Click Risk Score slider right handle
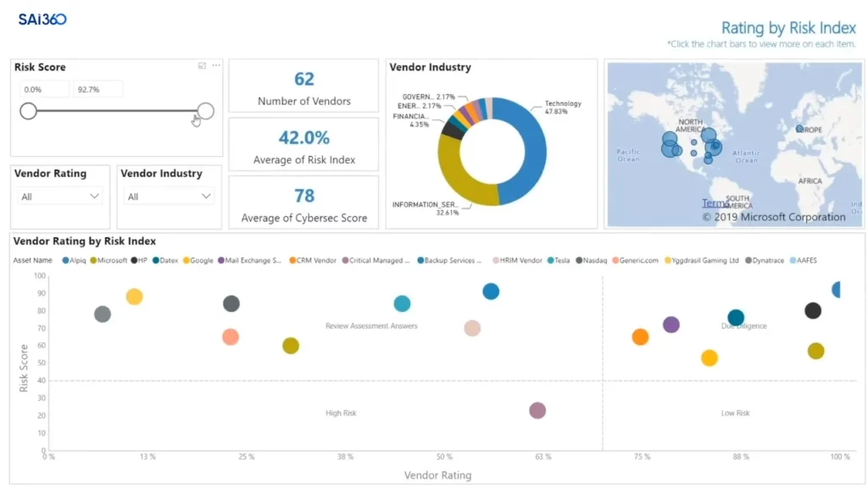The height and width of the screenshot is (488, 868). (x=205, y=111)
